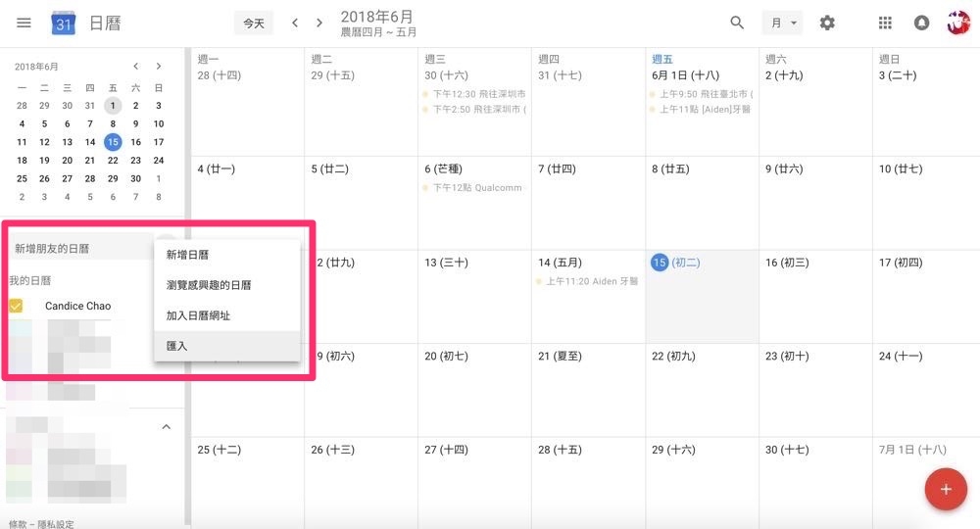Collapse the other calendars section chevron
This screenshot has width=980, height=529.
click(166, 427)
